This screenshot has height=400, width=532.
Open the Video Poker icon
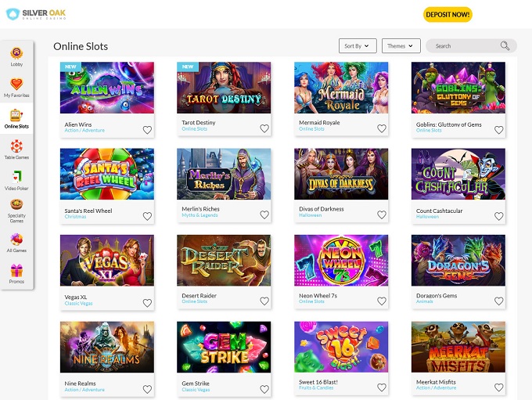[16, 176]
